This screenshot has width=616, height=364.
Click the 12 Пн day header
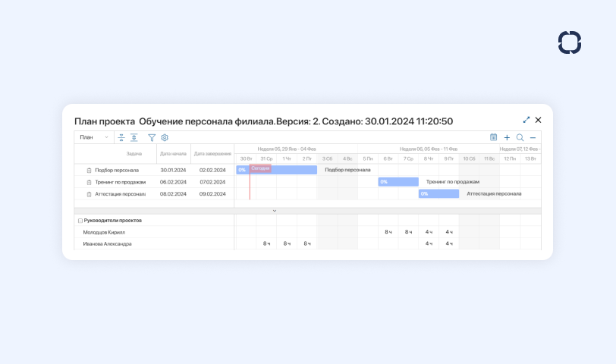click(510, 159)
